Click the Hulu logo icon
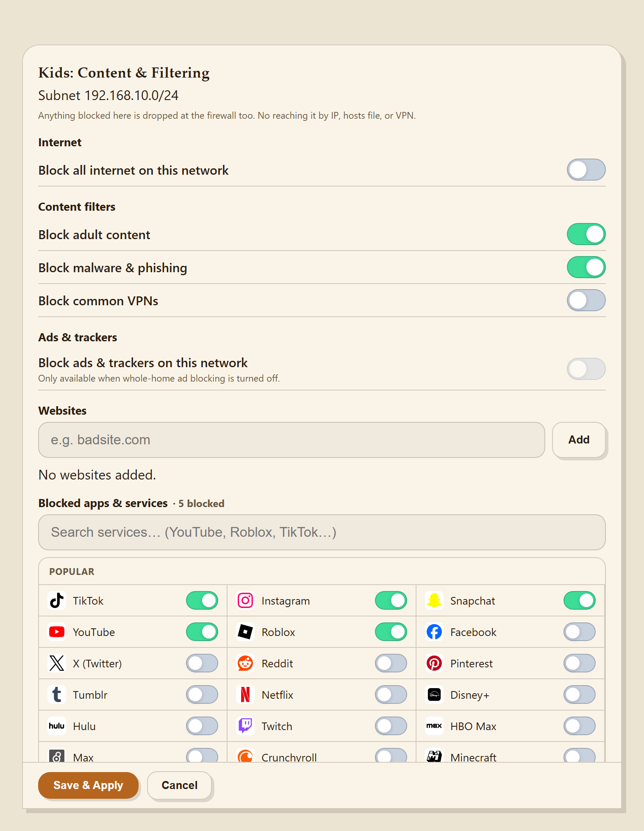The image size is (644, 831). [57, 726]
